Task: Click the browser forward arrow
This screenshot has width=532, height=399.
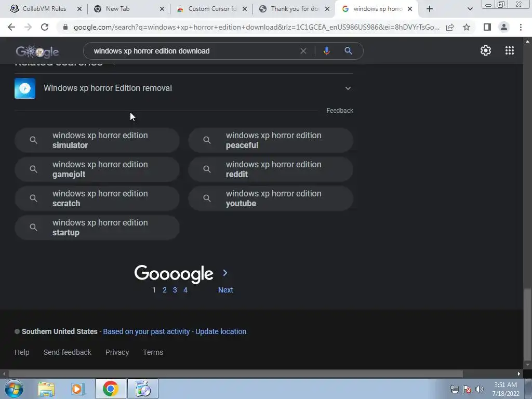Action: pyautogui.click(x=28, y=27)
